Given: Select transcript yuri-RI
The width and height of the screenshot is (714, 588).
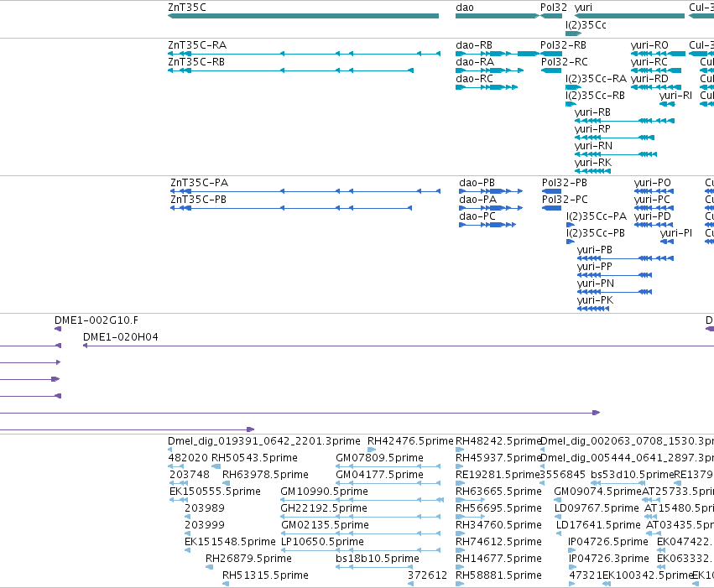Looking at the screenshot, I should 667,104.
